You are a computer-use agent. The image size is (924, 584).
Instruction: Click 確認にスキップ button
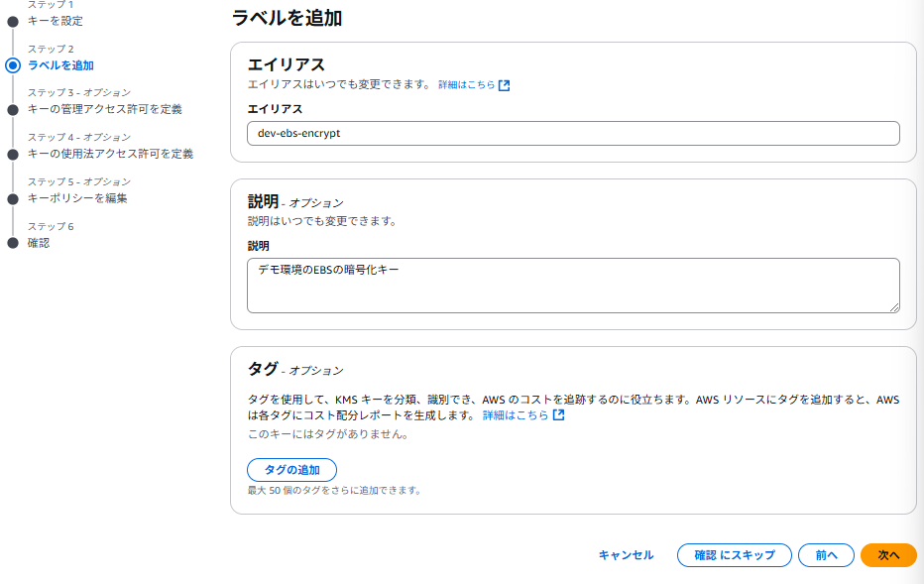point(735,555)
